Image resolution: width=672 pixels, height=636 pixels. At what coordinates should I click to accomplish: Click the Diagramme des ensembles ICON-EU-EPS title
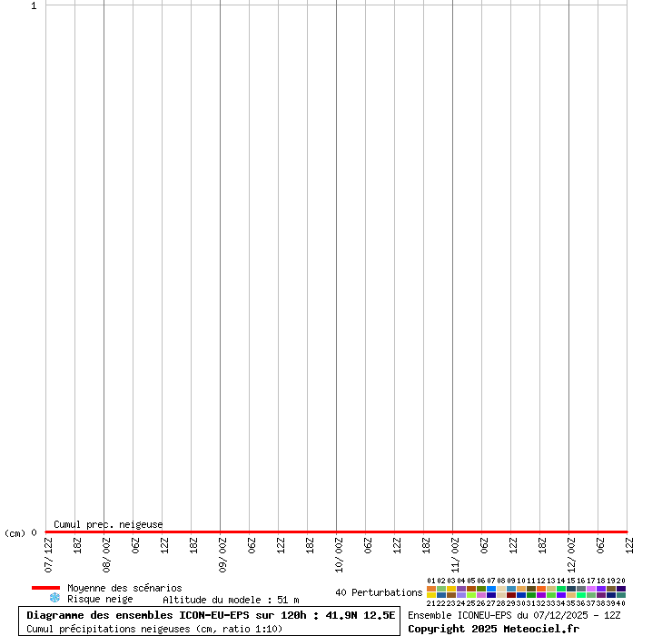[211, 615]
